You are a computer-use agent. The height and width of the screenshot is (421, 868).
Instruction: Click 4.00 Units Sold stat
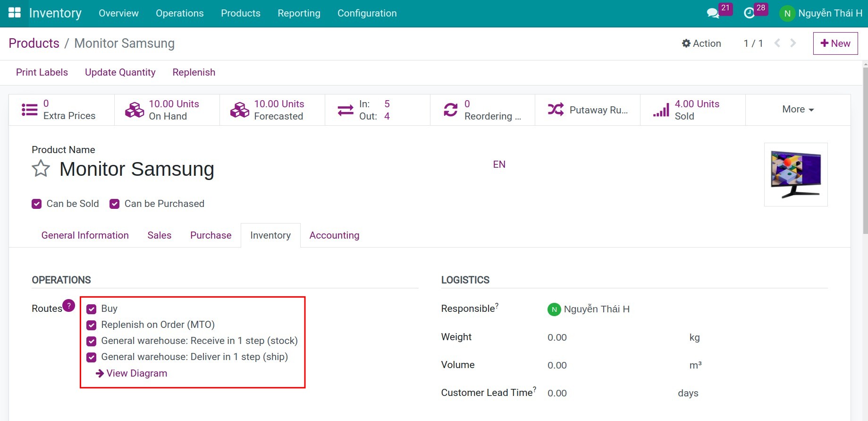693,110
